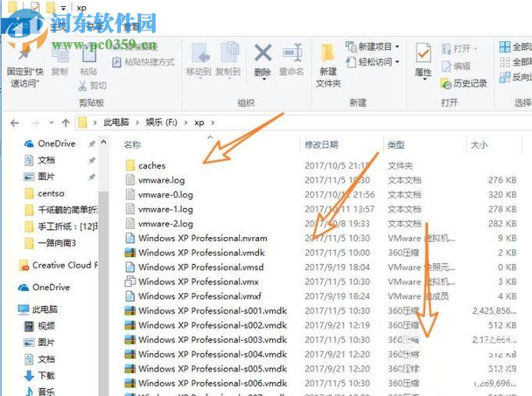Click Copy to (复制到) icon
Screen dimensions: 532x396
(x=229, y=52)
